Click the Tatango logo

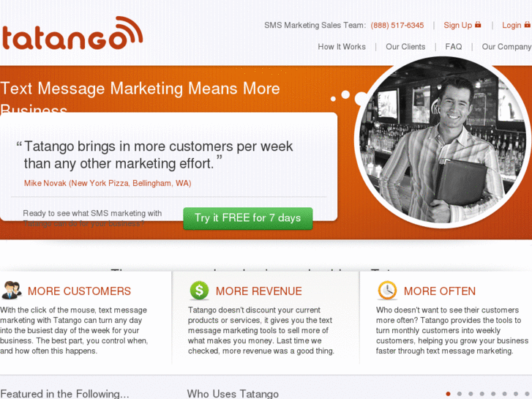pos(72,33)
